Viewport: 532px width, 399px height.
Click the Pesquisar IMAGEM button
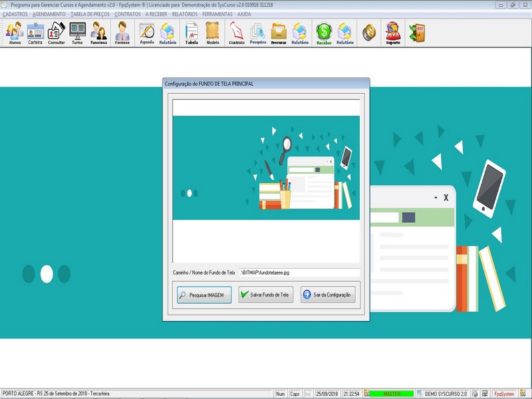(x=204, y=295)
